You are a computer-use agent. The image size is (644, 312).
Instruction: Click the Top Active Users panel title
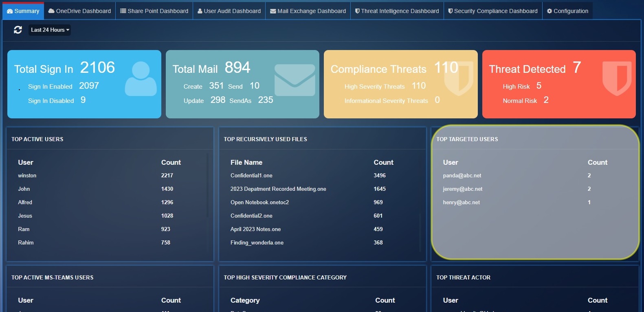tap(37, 139)
